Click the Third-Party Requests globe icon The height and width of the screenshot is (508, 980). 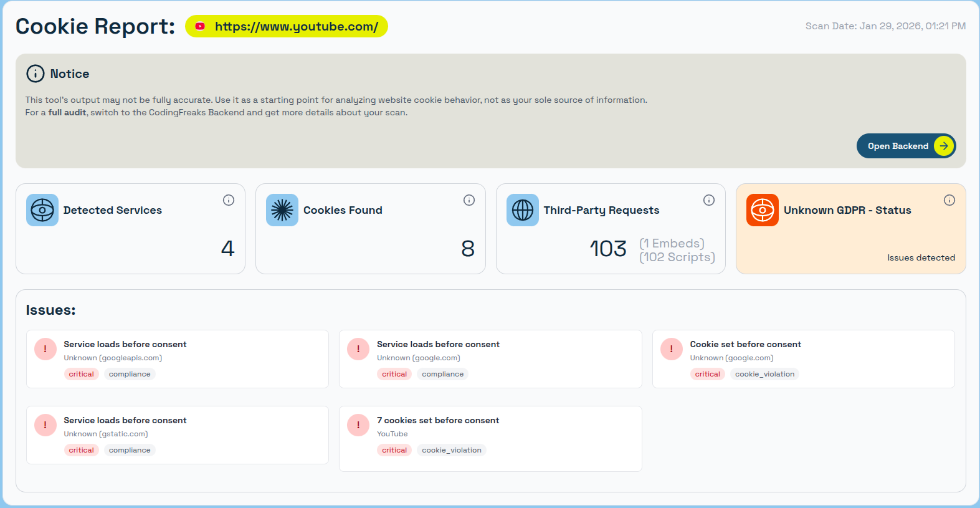(522, 210)
